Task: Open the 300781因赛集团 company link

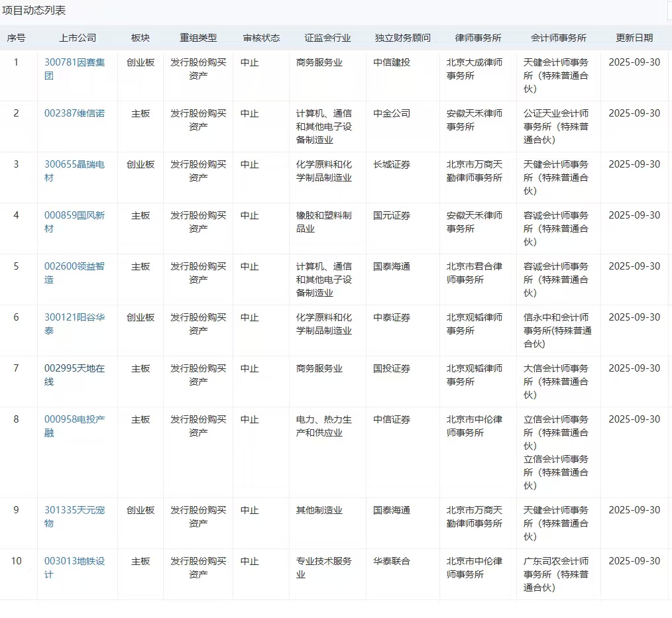Action: tap(75, 69)
